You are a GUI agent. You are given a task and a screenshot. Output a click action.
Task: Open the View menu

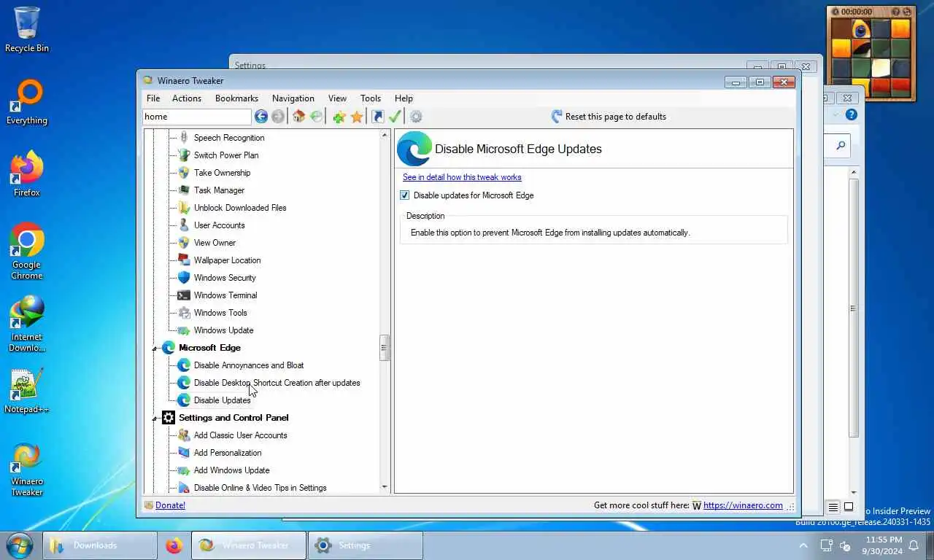click(x=337, y=98)
